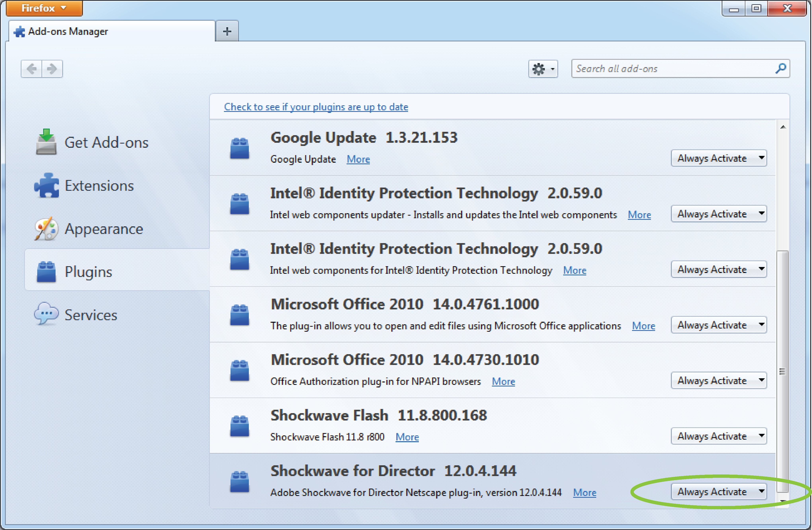The height and width of the screenshot is (530, 812).
Task: Open More for Office open and edit plug-in
Action: (x=643, y=326)
